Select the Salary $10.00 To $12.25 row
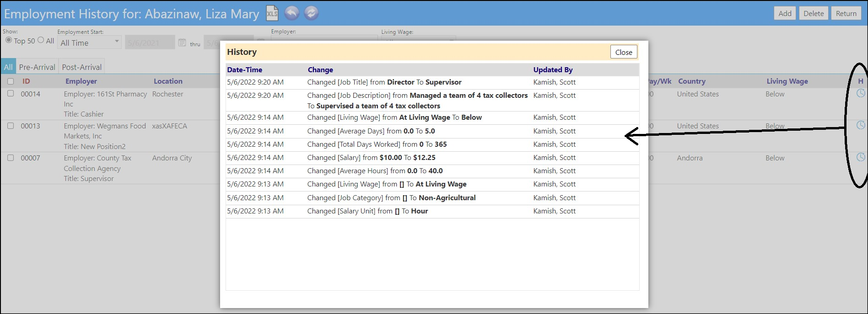The image size is (868, 314). pyautogui.click(x=432, y=158)
